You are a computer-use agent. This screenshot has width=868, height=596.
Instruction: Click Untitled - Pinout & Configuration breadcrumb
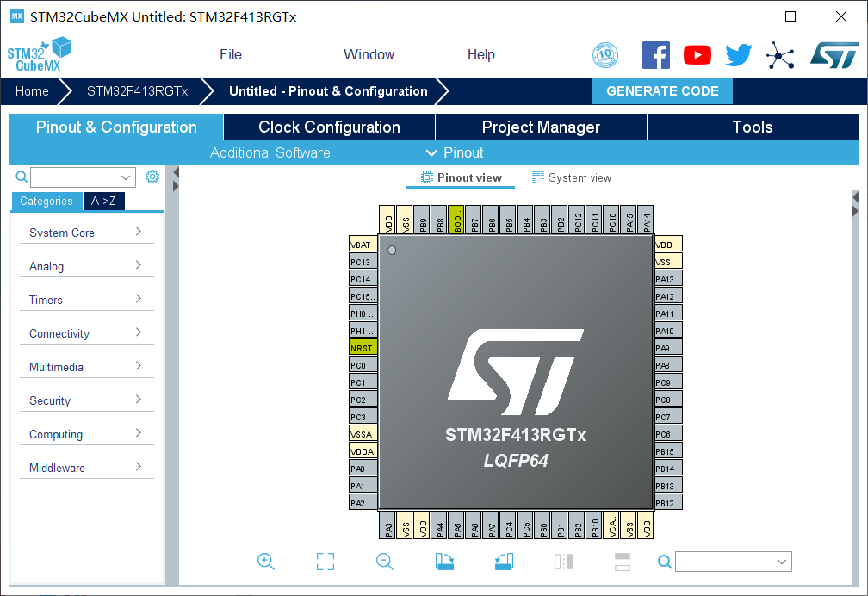328,91
